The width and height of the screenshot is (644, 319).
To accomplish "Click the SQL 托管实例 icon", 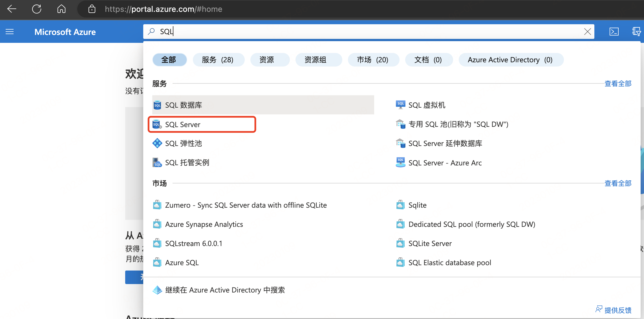I will pyautogui.click(x=157, y=163).
